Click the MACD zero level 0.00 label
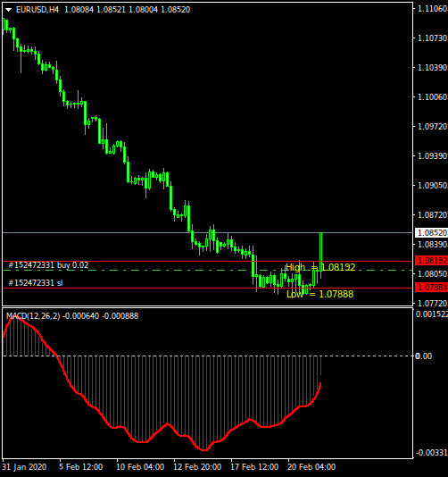Viewport: 448px width, 477px height. click(423, 356)
